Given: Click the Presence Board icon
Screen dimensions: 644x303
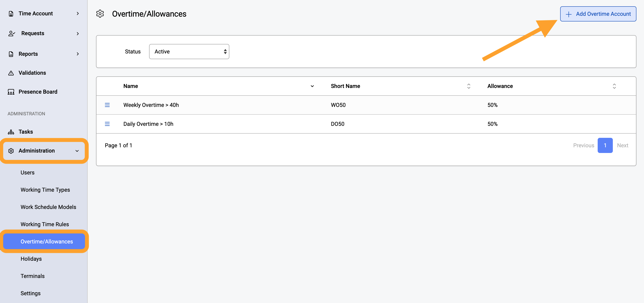Looking at the screenshot, I should coord(11,92).
